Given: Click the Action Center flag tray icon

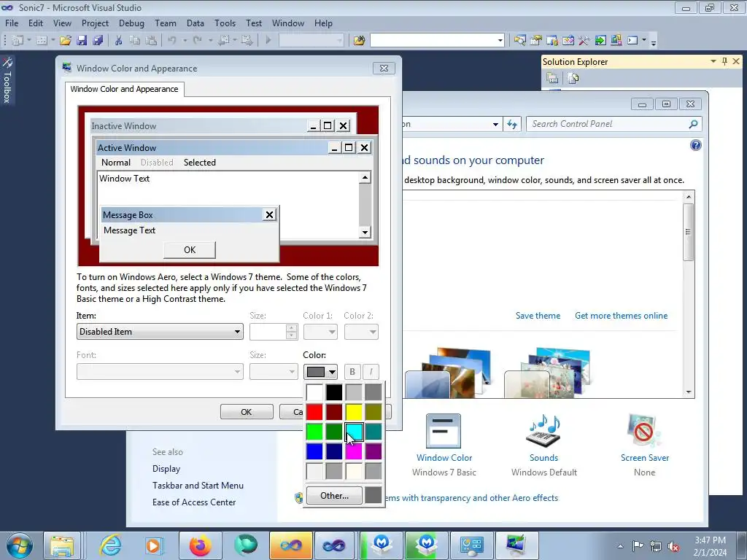Looking at the screenshot, I should (x=638, y=546).
